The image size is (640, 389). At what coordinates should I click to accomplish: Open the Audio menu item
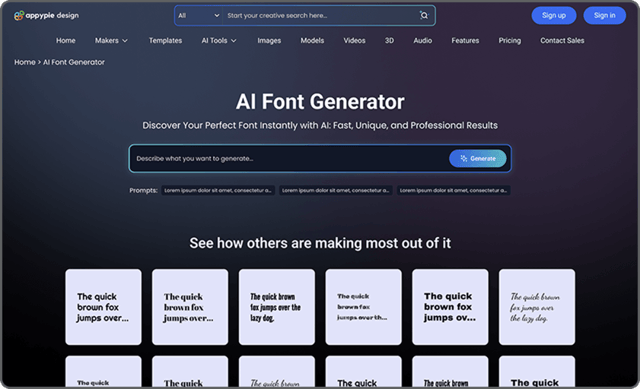click(x=422, y=40)
